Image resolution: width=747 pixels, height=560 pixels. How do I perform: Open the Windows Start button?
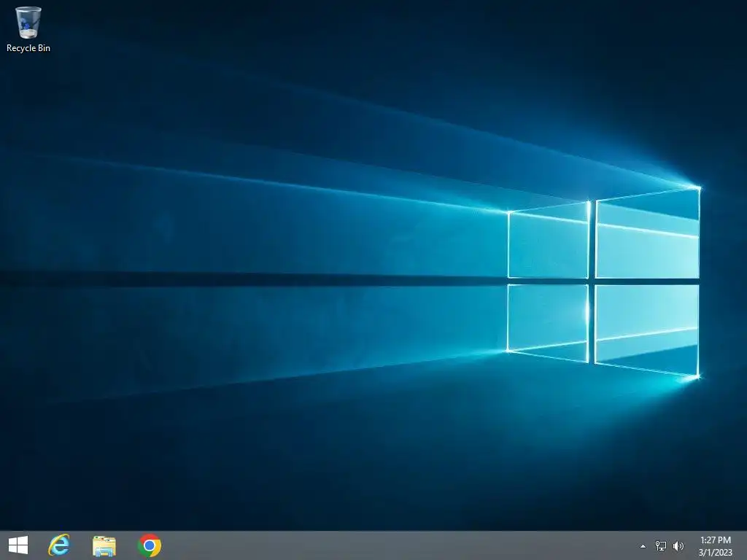(18, 545)
